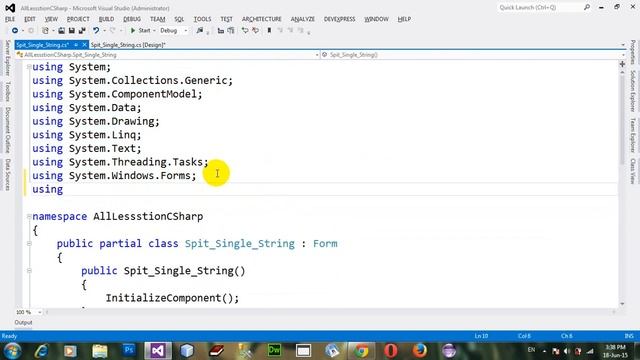Viewport: 640px width, 360px height.
Task: Click the uncomment lines icon
Action: pos(256,31)
